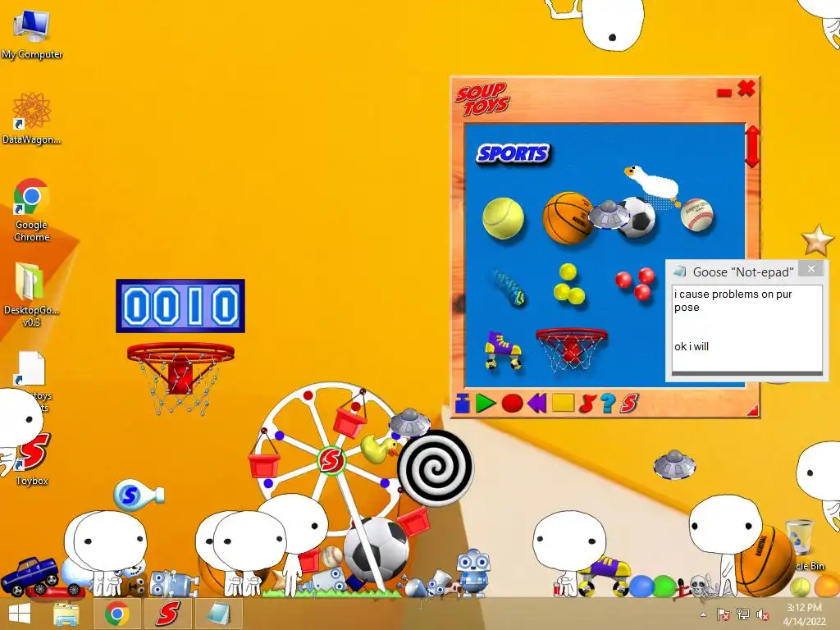The image size is (840, 630).
Task: Click the purple rewind arrows in Soup Toys
Action: click(x=536, y=403)
